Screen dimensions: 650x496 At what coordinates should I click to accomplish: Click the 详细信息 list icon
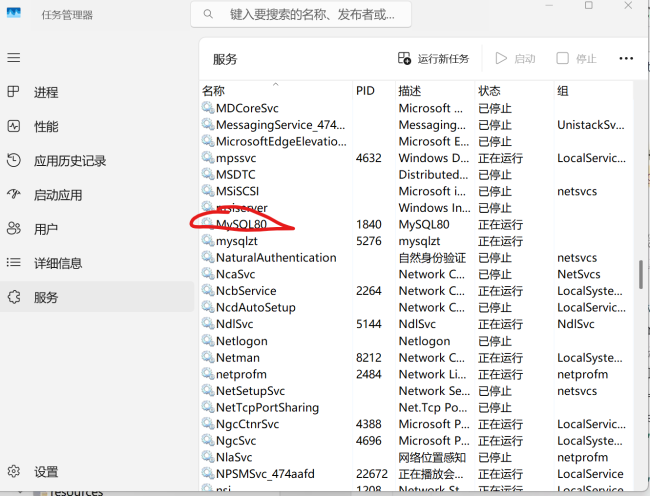14,262
